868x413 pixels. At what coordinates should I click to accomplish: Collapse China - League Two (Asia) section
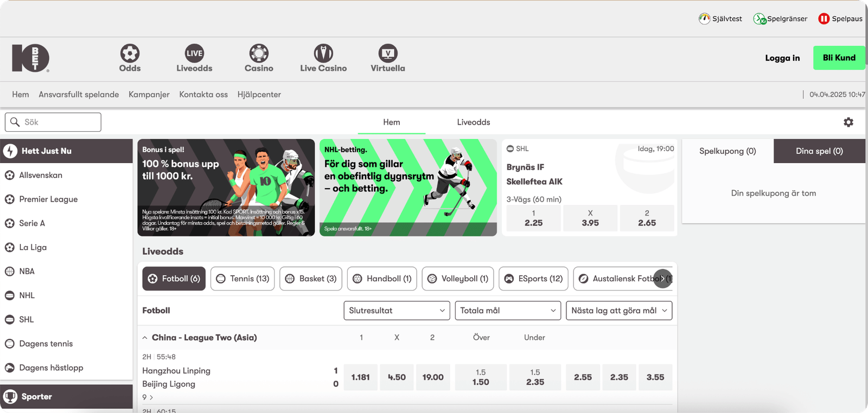pyautogui.click(x=145, y=338)
